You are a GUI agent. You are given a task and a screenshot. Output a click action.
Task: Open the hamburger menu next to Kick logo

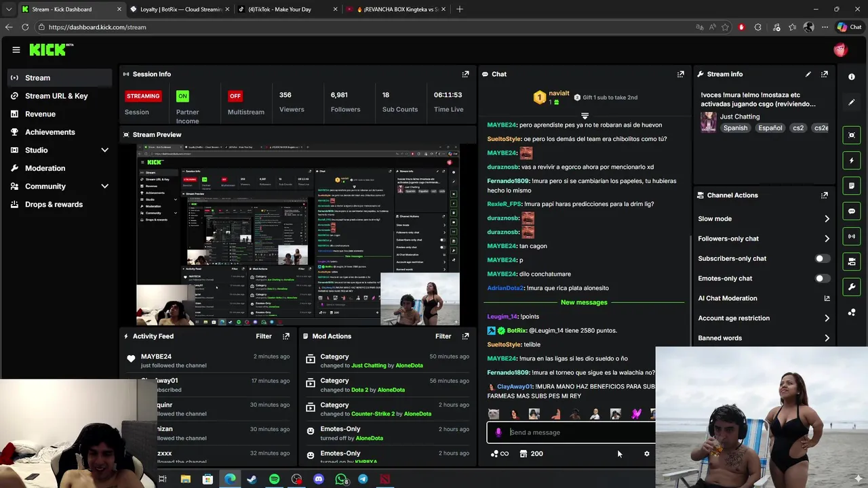pos(16,49)
